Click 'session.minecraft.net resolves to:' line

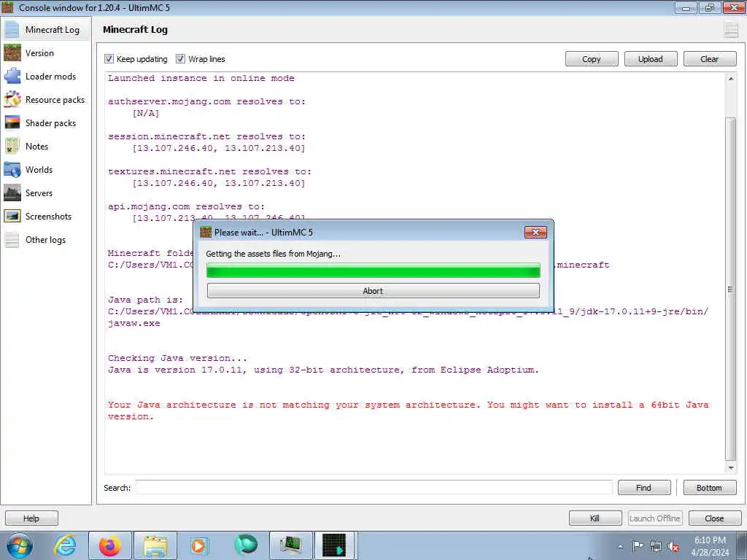point(206,136)
